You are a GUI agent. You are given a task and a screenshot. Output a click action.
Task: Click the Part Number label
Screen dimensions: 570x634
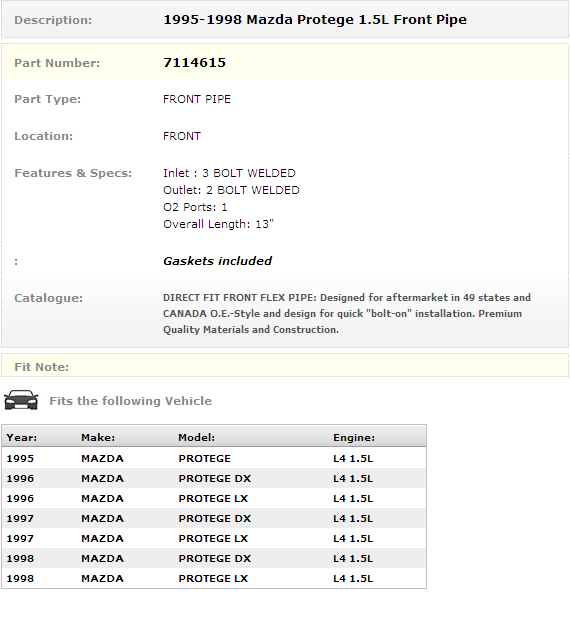(57, 63)
